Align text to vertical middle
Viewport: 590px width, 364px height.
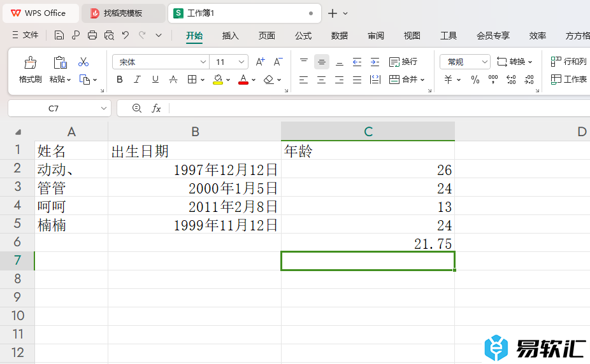click(x=322, y=62)
